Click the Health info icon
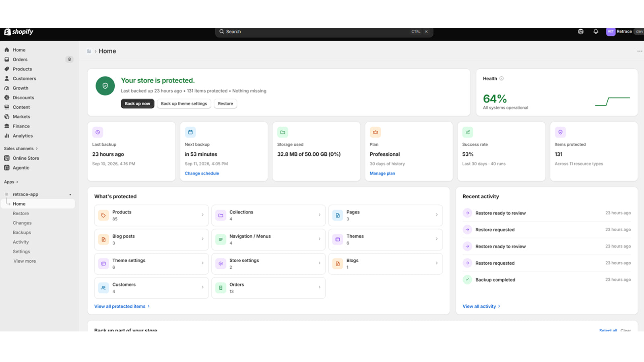 (502, 78)
